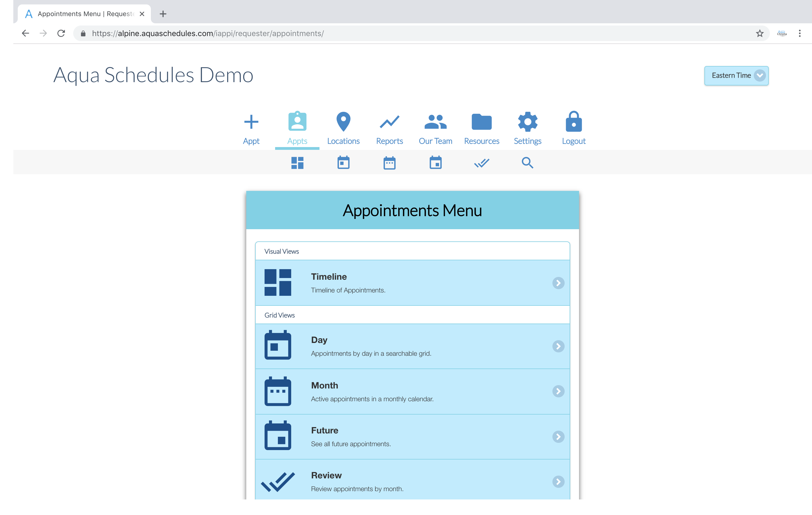This screenshot has width=812, height=515.
Task: Click 'Active appointments in a monthly calendar.' text
Action: click(372, 399)
